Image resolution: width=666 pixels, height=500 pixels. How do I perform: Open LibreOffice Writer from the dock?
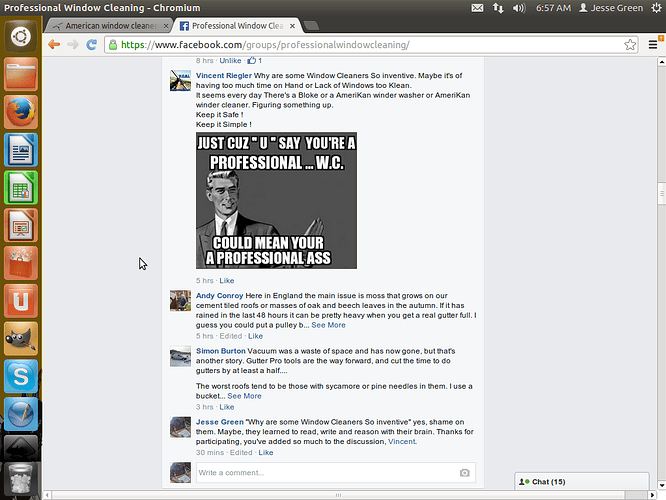(21, 150)
